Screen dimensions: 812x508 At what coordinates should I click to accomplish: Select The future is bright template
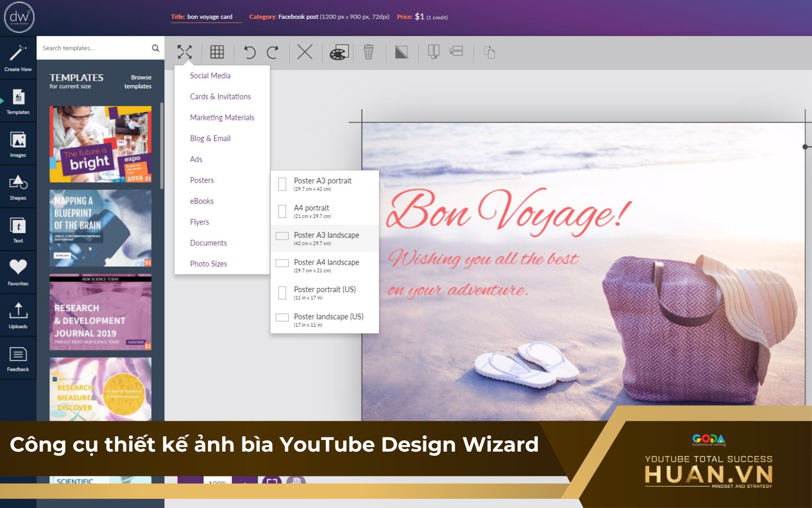coord(100,144)
